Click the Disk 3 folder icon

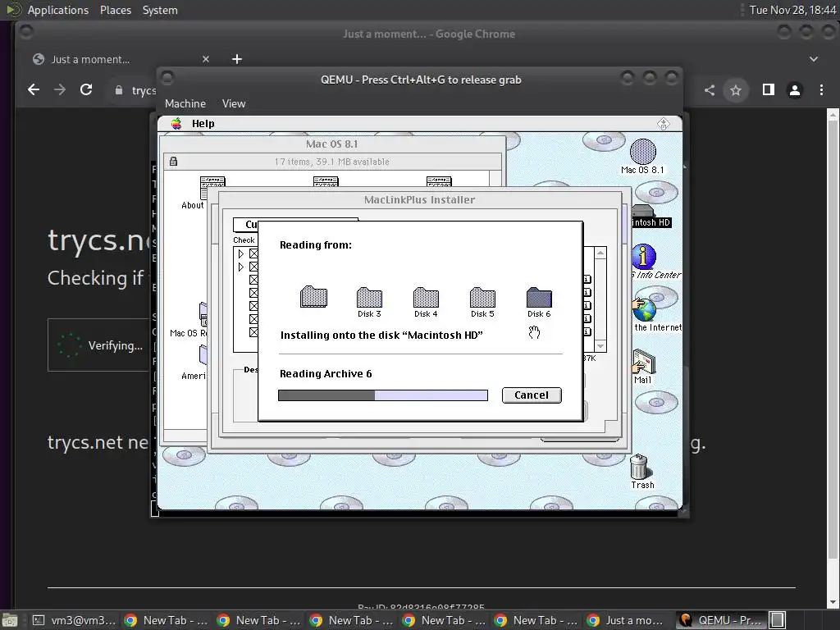point(370,298)
